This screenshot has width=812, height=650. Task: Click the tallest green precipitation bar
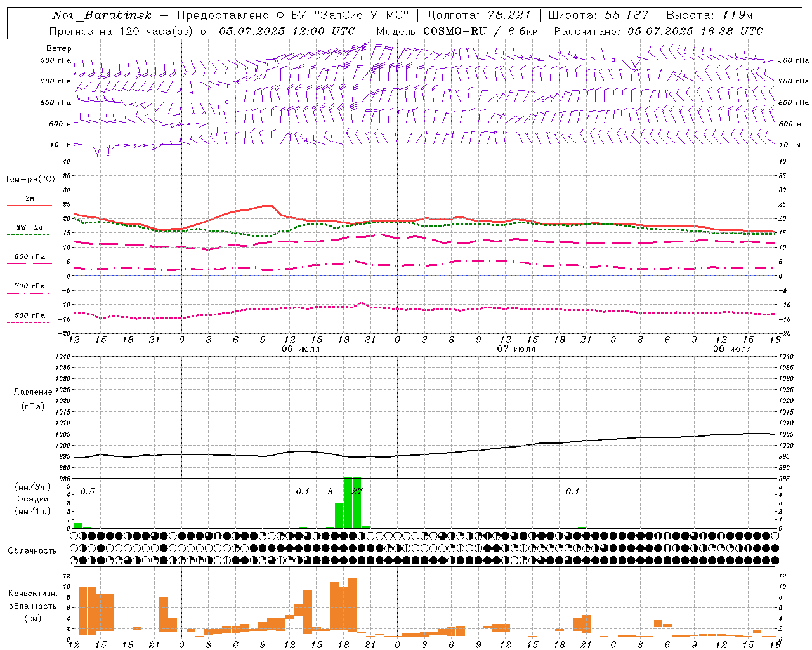tap(352, 503)
